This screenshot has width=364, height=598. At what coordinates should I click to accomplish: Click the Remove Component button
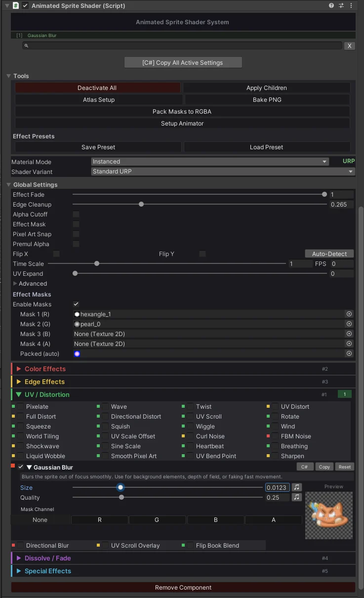coord(183,587)
